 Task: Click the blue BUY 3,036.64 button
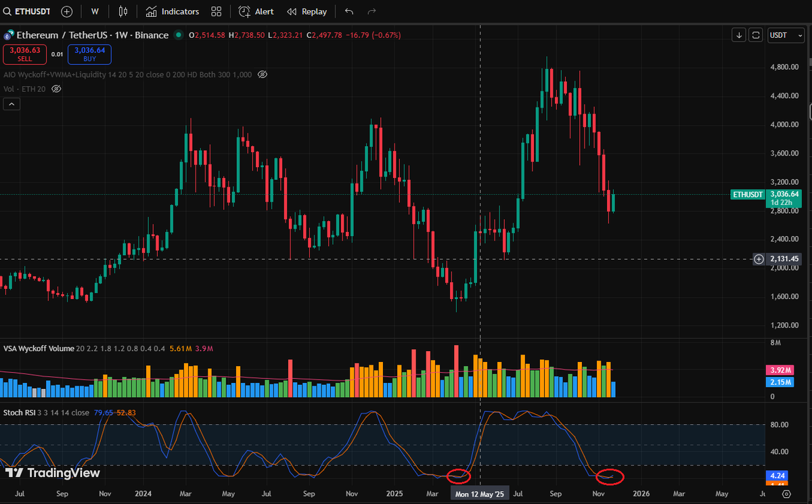coord(89,54)
